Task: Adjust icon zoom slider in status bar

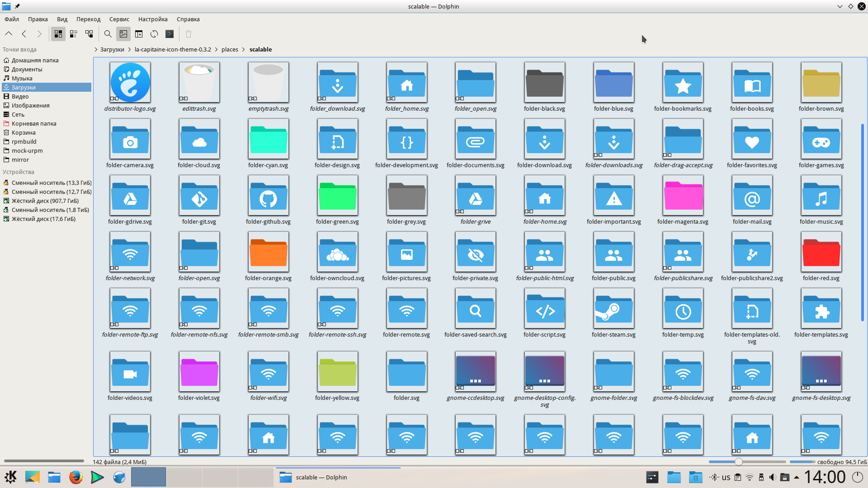Action: click(739, 462)
